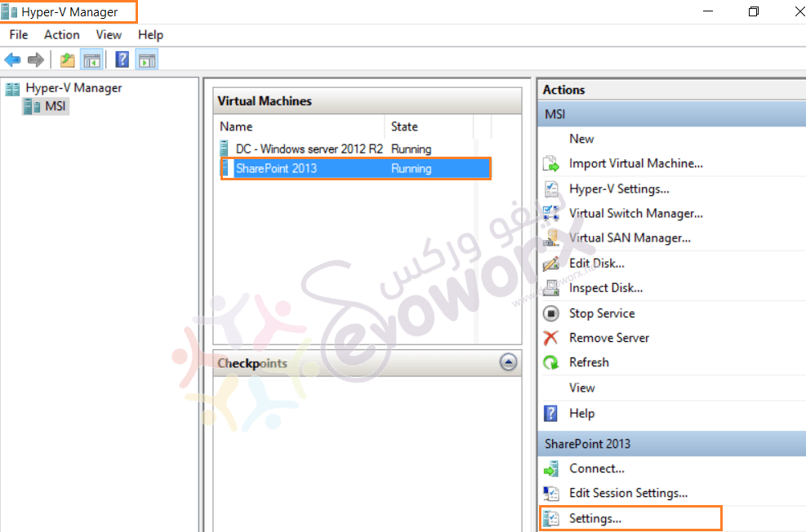Click the Virtual Switch Manager icon
The image size is (806, 532).
pos(551,213)
